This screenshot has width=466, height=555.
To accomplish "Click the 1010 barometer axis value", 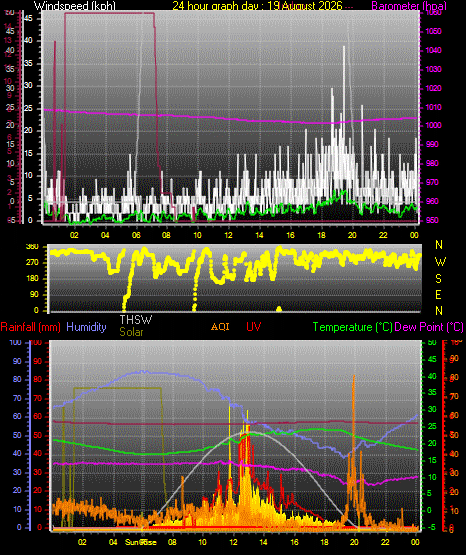I will click(x=433, y=107).
